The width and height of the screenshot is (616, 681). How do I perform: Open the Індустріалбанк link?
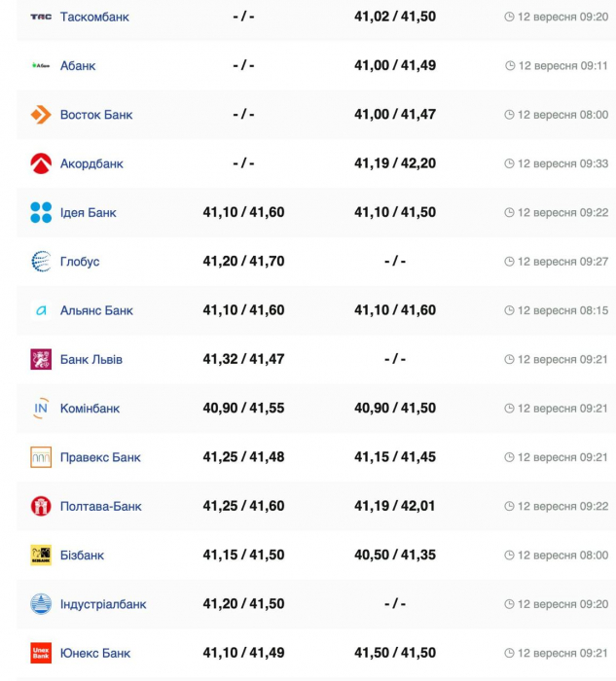[x=103, y=604]
